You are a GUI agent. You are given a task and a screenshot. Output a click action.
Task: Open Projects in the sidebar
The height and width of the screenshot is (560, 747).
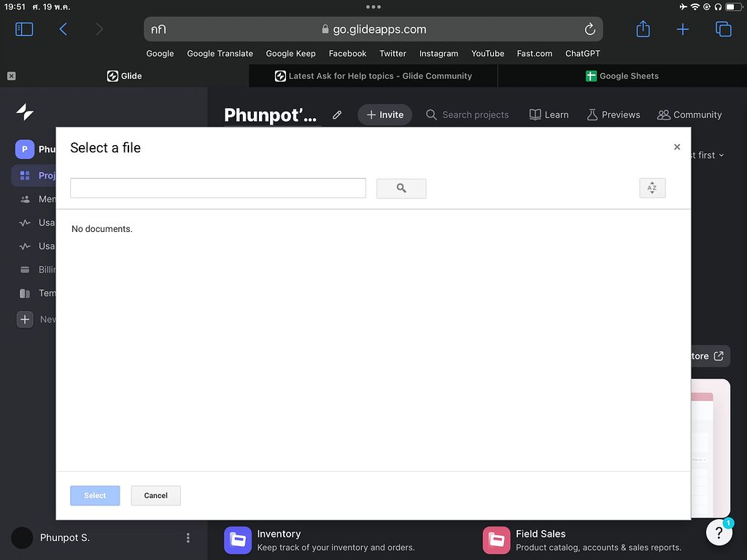25,175
